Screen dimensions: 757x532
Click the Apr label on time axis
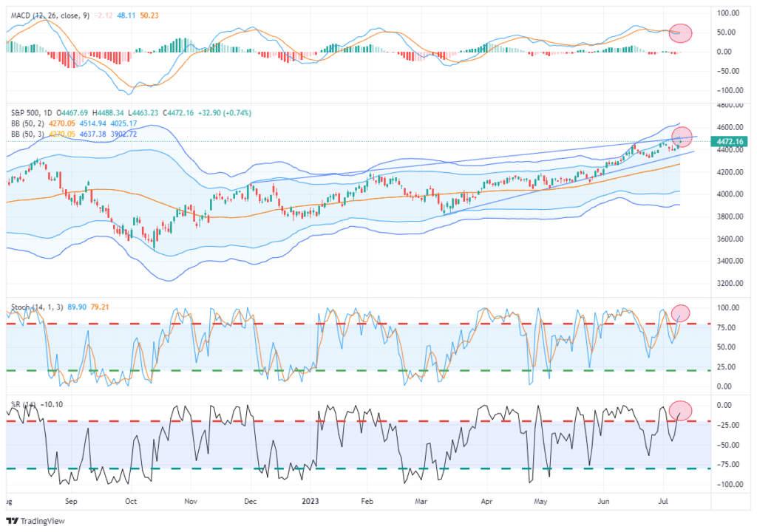[x=486, y=502]
